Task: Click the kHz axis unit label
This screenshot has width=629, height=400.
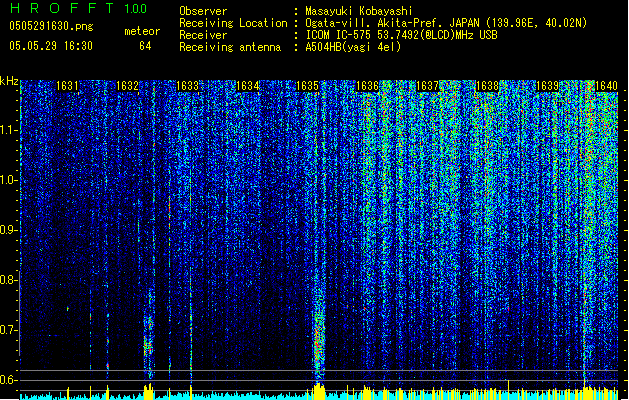Action: click(9, 81)
